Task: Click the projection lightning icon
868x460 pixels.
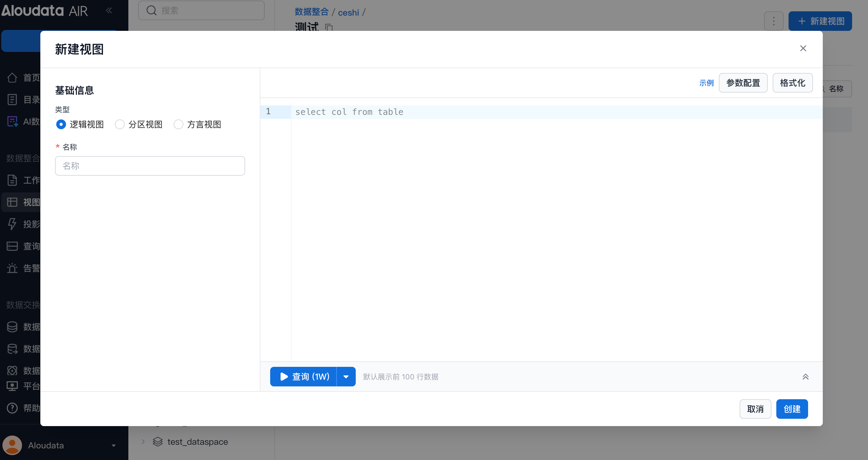Action: pos(12,224)
